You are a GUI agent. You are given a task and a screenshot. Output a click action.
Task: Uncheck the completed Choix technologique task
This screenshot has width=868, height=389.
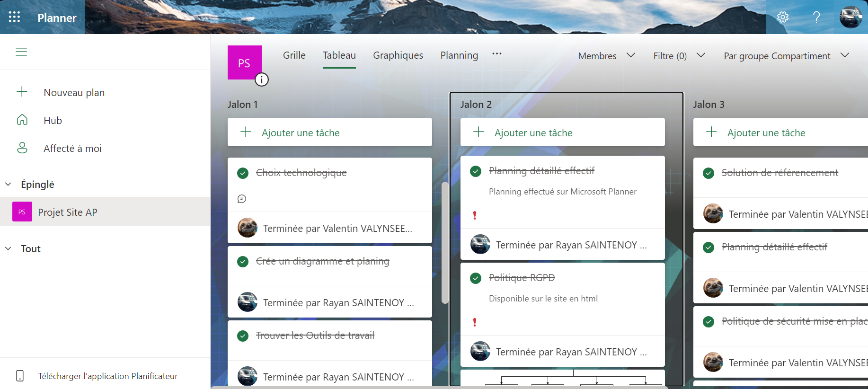pos(243,173)
